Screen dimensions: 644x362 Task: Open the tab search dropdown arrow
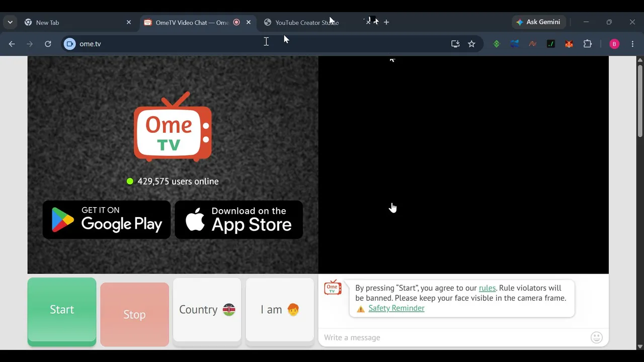pos(10,22)
